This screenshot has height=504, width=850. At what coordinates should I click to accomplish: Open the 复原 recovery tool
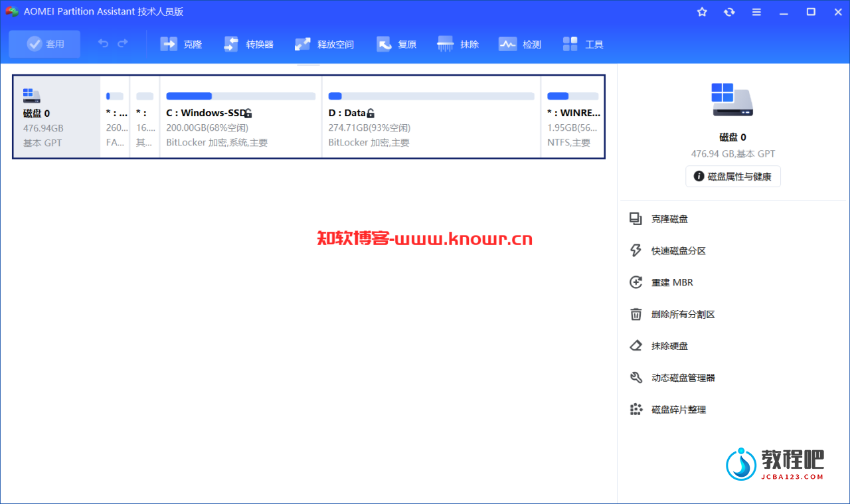click(396, 44)
